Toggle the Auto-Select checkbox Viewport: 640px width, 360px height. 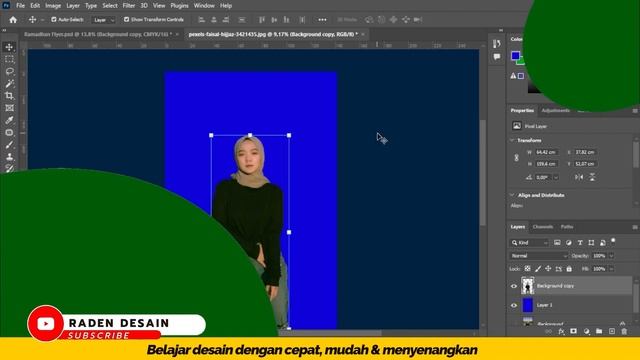coord(54,20)
